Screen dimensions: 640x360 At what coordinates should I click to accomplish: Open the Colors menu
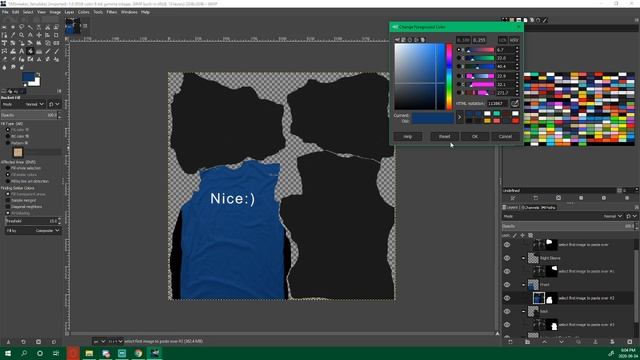[83, 12]
